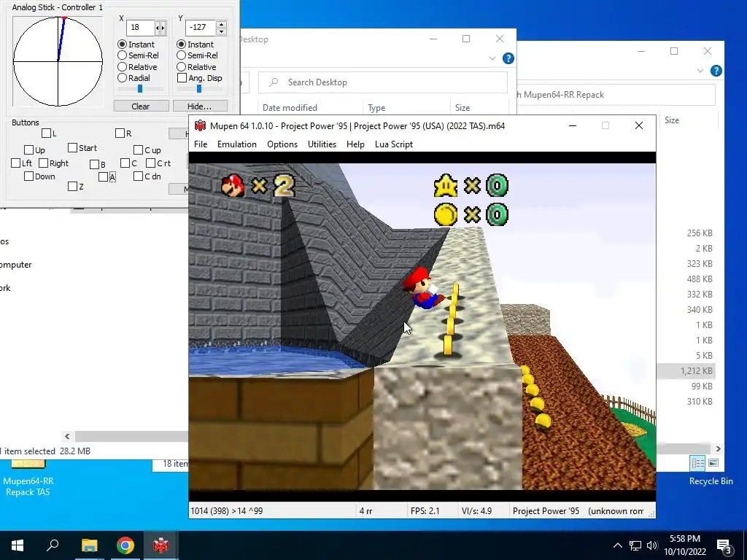The width and height of the screenshot is (747, 560).
Task: Open the Emulation menu
Action: click(237, 144)
